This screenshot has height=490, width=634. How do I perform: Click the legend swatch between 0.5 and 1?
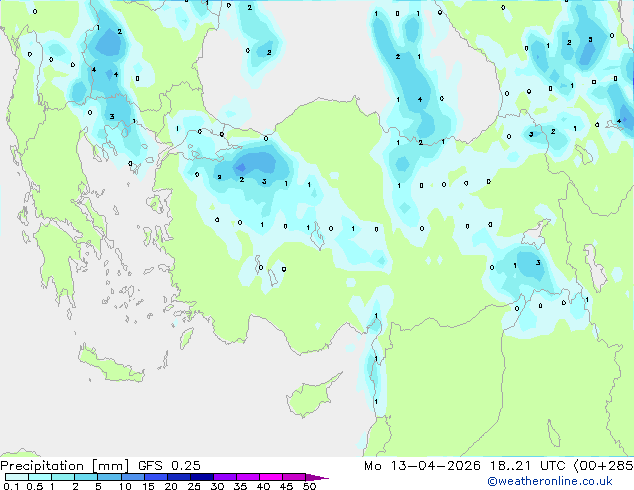(40, 477)
